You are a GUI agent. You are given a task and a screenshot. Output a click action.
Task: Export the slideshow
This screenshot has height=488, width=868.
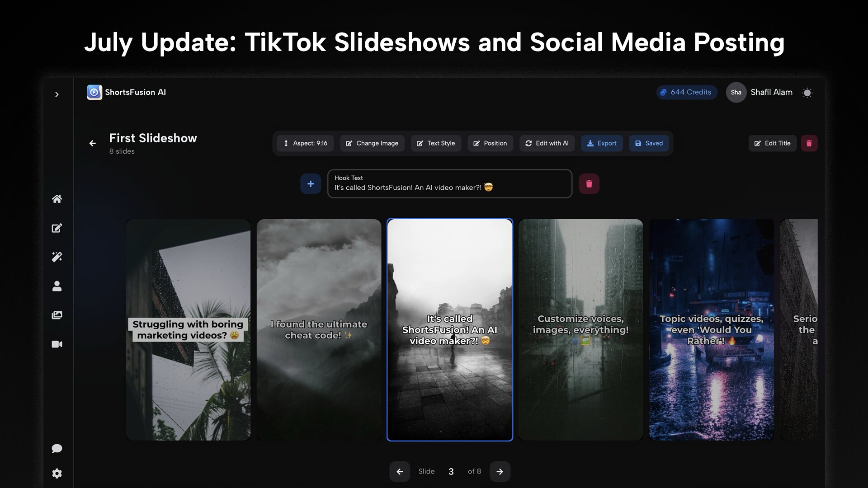(x=602, y=143)
